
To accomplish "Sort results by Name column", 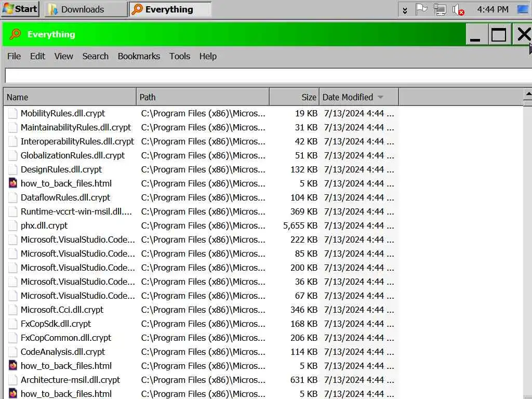I will (70, 97).
